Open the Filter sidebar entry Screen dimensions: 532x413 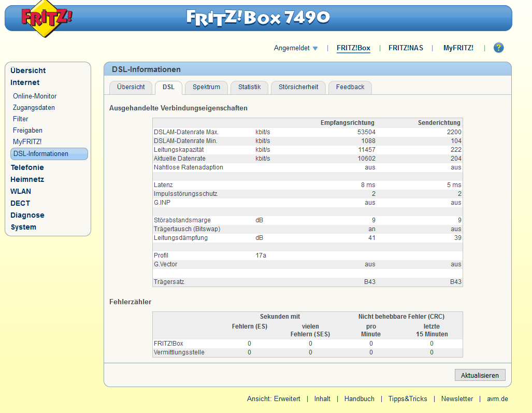point(20,119)
